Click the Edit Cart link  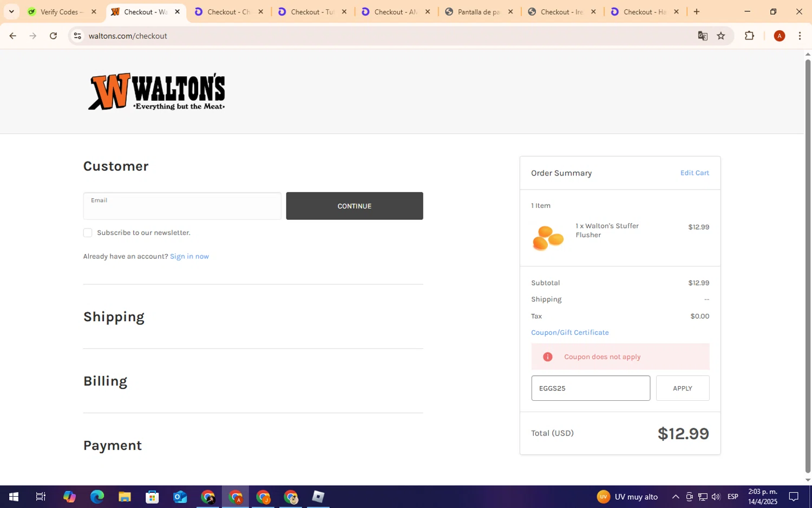coord(695,173)
